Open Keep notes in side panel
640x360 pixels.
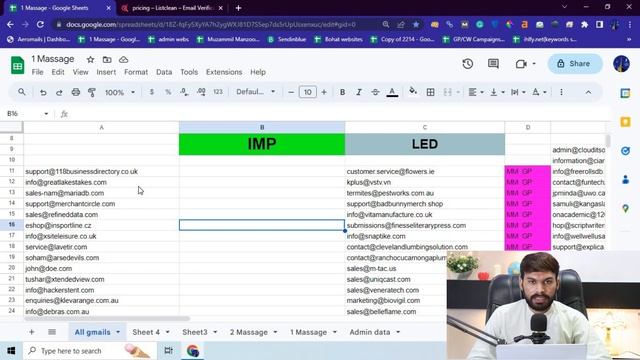(625, 122)
